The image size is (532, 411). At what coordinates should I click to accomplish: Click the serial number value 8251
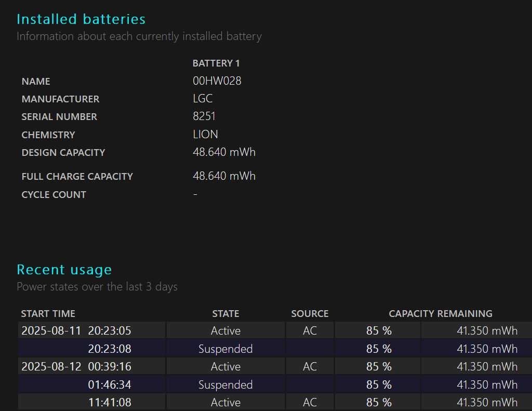click(x=204, y=116)
